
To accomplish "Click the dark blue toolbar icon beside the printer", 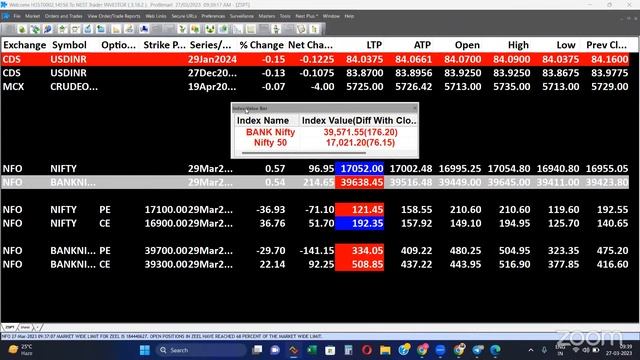I will [x=144, y=29].
